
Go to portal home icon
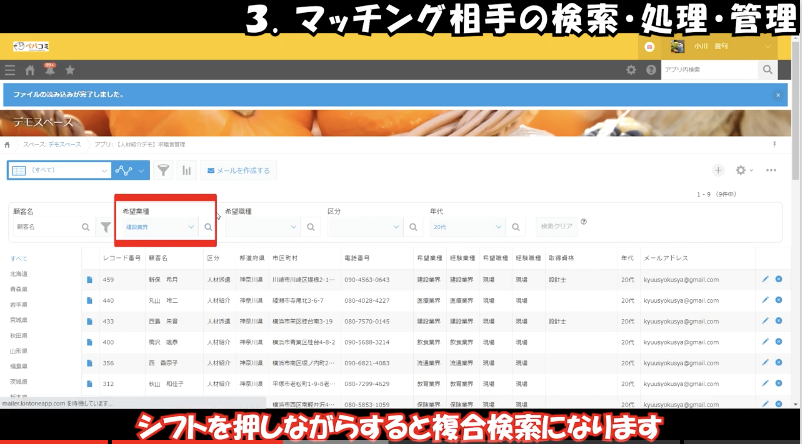pos(29,70)
